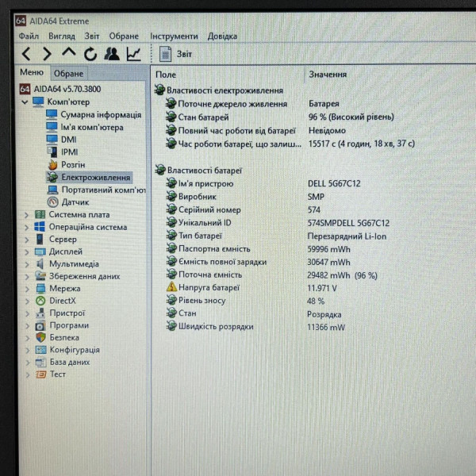The width and height of the screenshot is (476, 476).
Task: Go up one level with the Up arrow
Action: pos(68,52)
